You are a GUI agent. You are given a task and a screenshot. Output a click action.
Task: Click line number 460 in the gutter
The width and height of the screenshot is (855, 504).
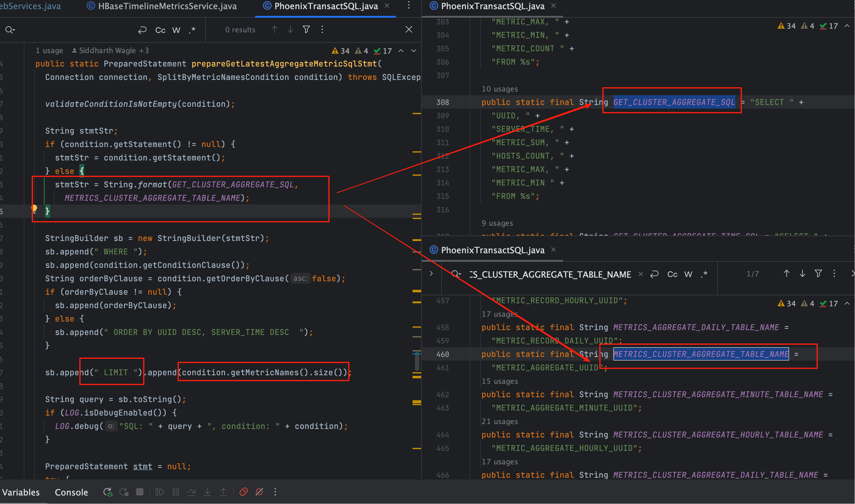click(443, 354)
